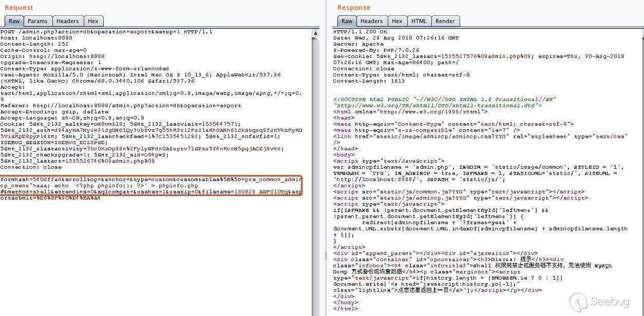Click 'Content-Type: text/html; charset=utf-8' response header
The image size is (644, 316).
(401, 75)
